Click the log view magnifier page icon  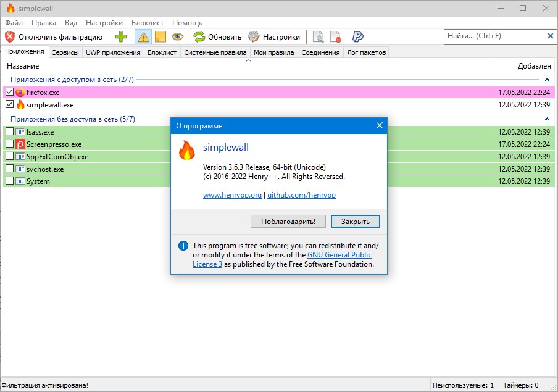click(318, 36)
